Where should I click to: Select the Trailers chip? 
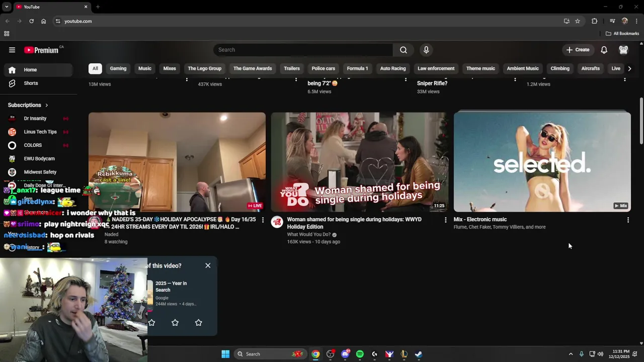(x=292, y=68)
